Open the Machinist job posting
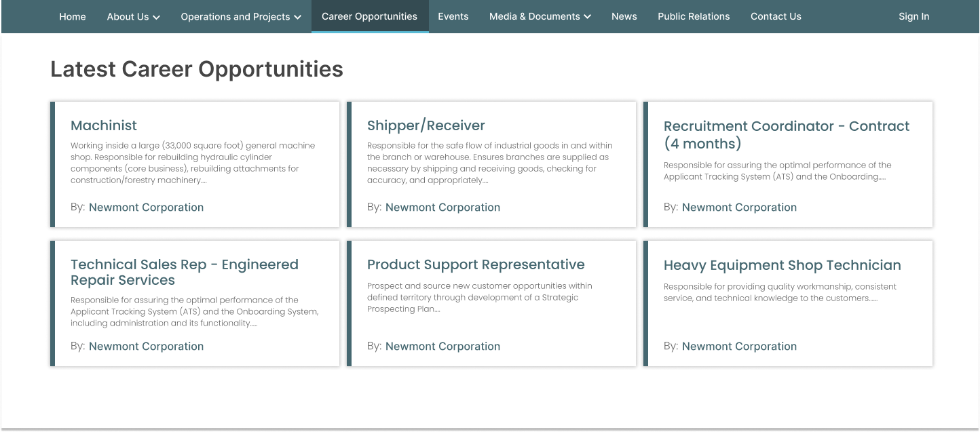The image size is (980, 432). [x=104, y=125]
